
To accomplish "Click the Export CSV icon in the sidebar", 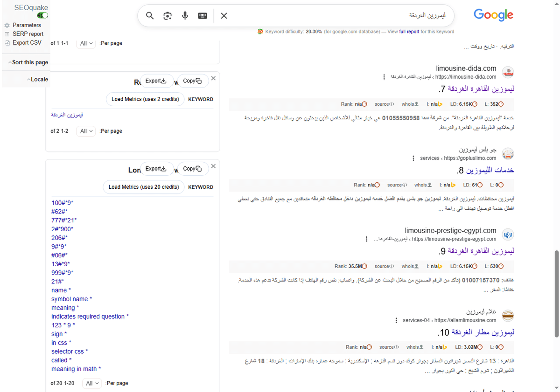I will pyautogui.click(x=7, y=42).
